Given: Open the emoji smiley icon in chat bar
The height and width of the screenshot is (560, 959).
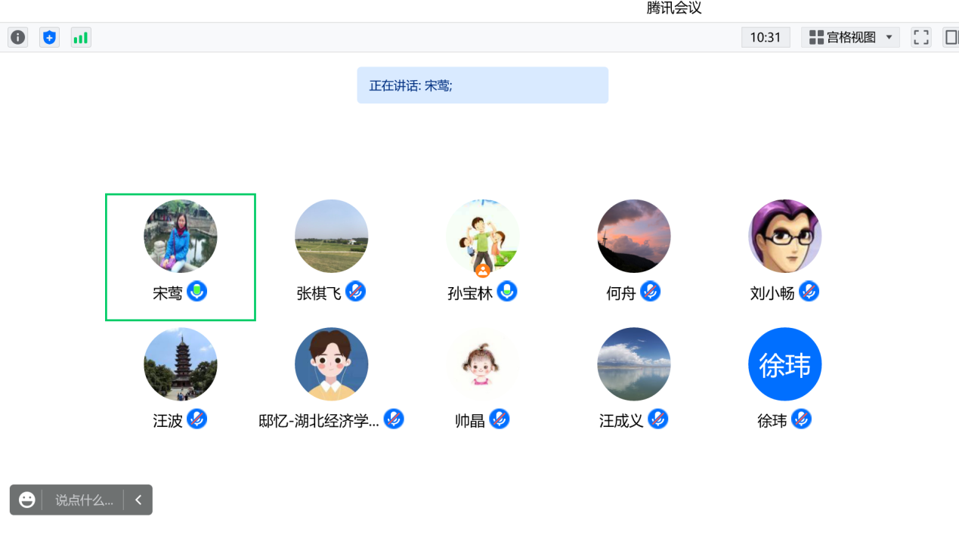Looking at the screenshot, I should pos(27,500).
